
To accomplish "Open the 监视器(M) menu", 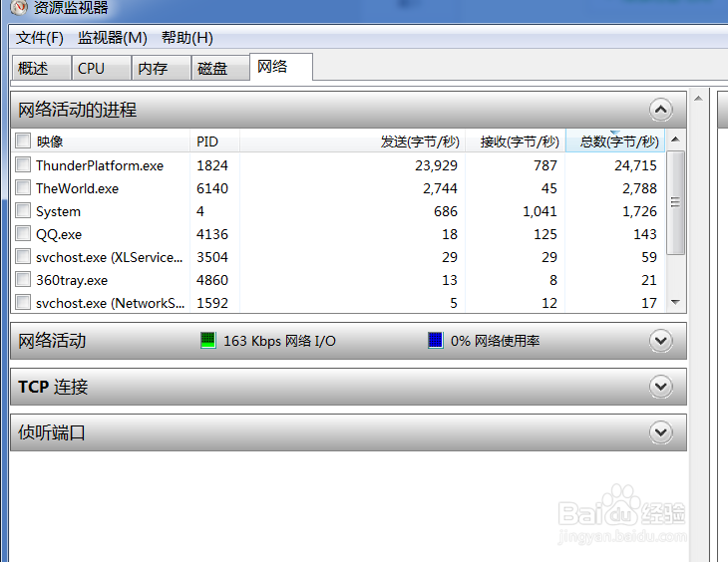I will point(113,38).
